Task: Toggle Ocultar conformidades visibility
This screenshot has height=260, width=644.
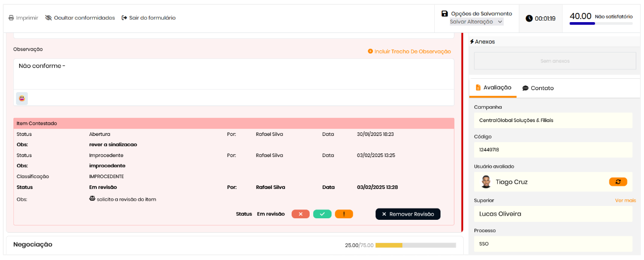Action: [x=80, y=18]
